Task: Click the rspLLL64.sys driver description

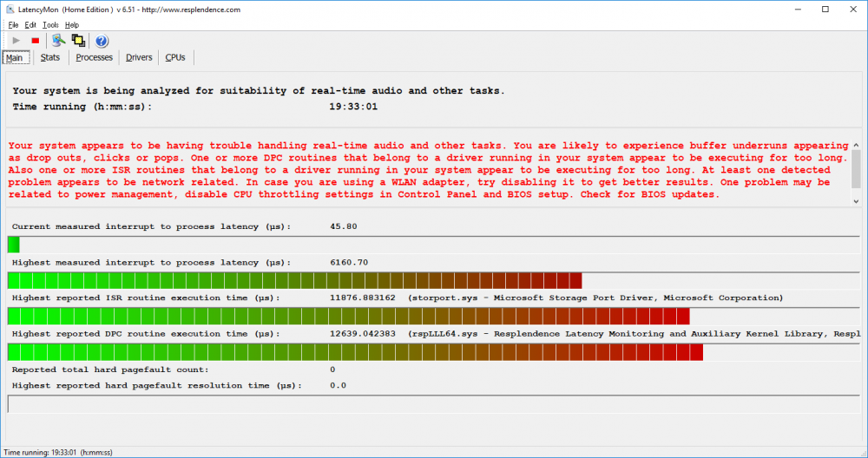Action: 635,334
